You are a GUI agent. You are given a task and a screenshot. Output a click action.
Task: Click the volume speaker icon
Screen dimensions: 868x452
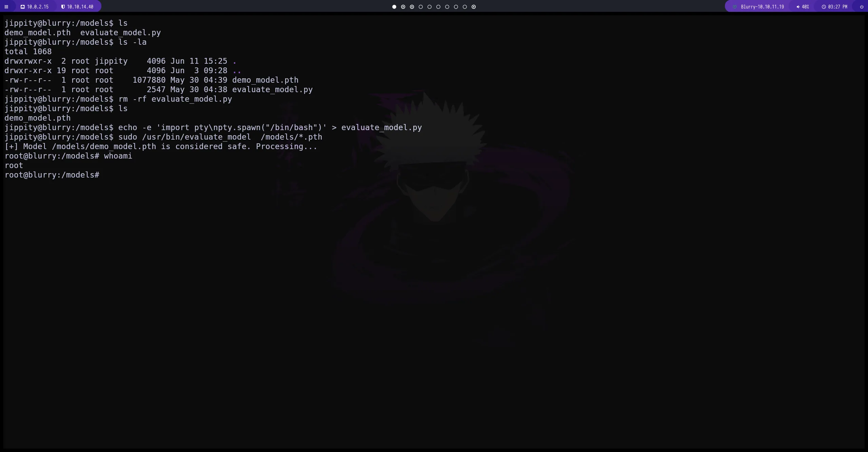click(798, 7)
